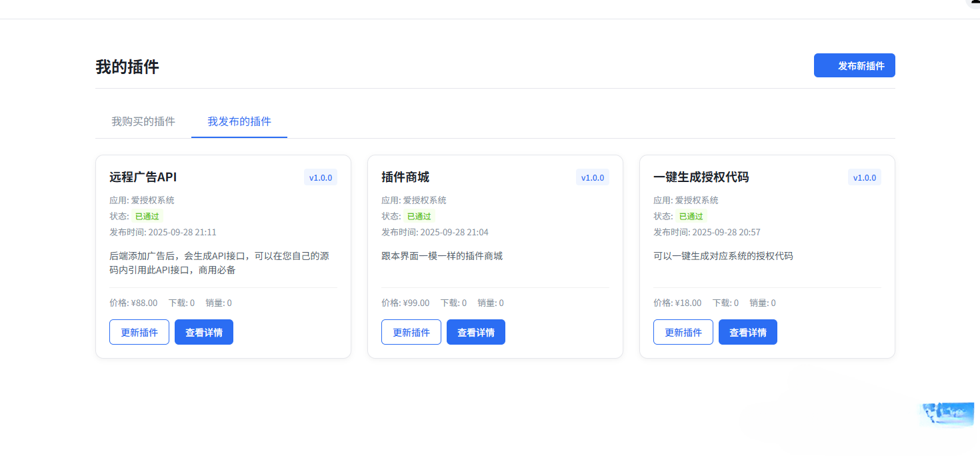Switch to the 我购买的插件 tab
Screen dimensions: 980x456
(x=143, y=121)
